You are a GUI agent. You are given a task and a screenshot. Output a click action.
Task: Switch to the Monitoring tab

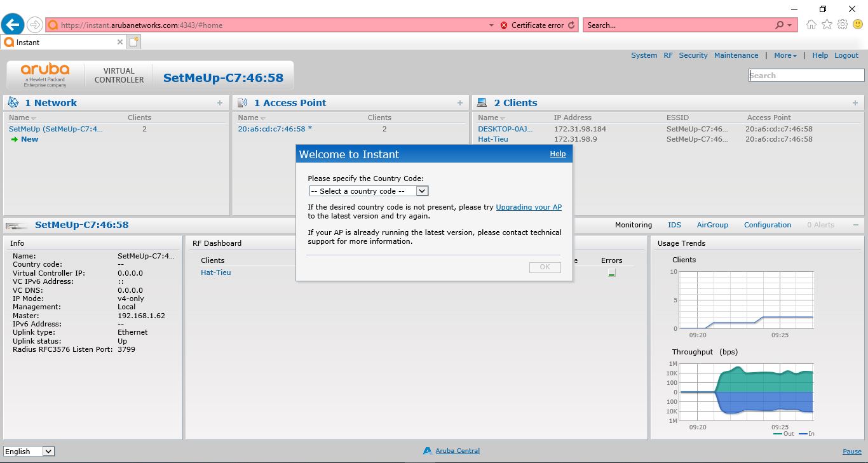coord(633,225)
